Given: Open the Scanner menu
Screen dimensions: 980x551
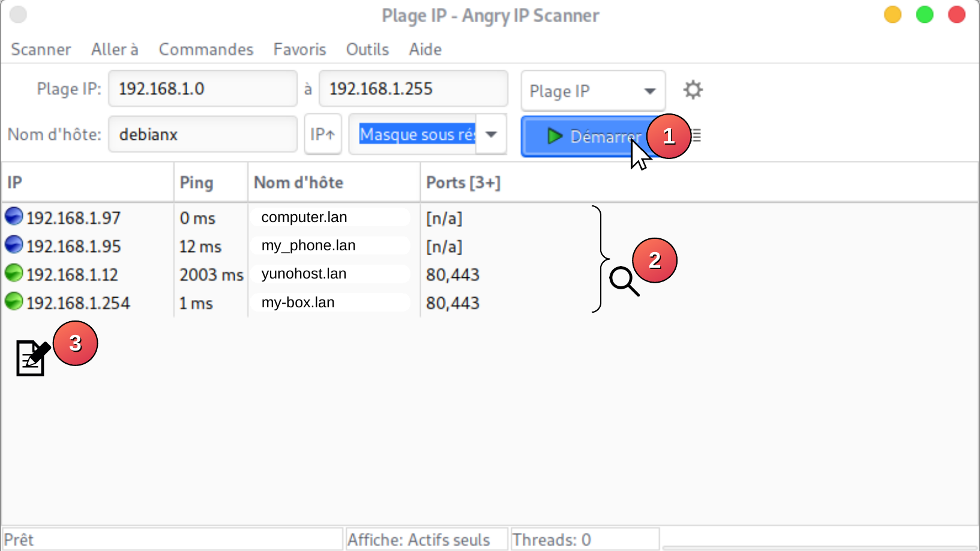Looking at the screenshot, I should [x=41, y=49].
